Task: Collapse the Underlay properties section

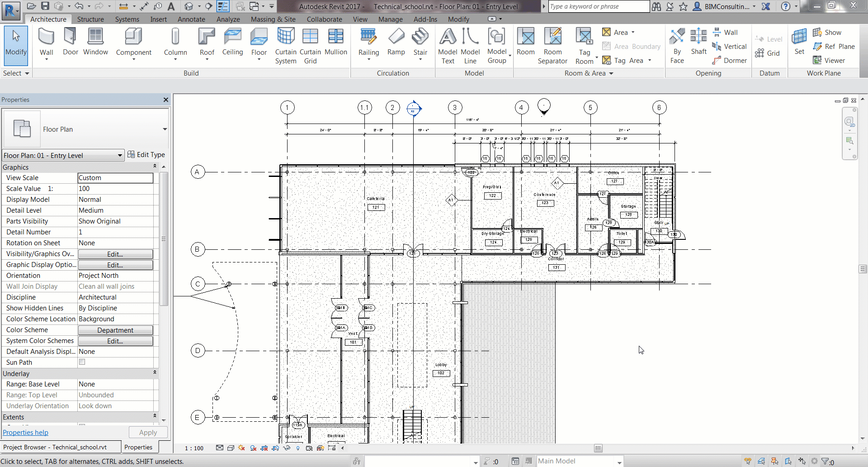Action: [155, 373]
